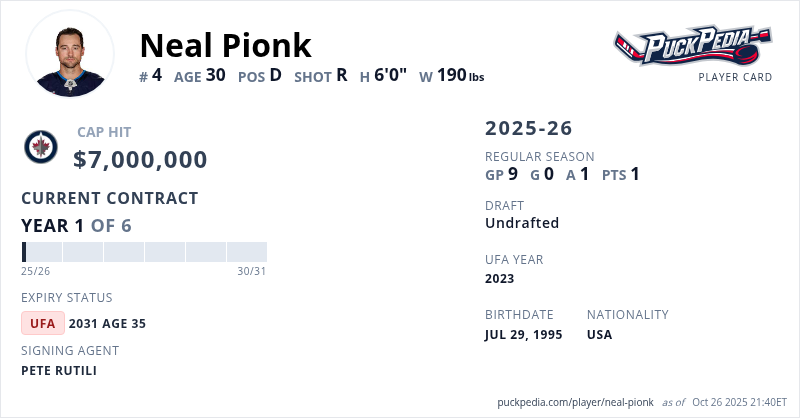Click the $7,000,000 cap hit value

point(140,160)
